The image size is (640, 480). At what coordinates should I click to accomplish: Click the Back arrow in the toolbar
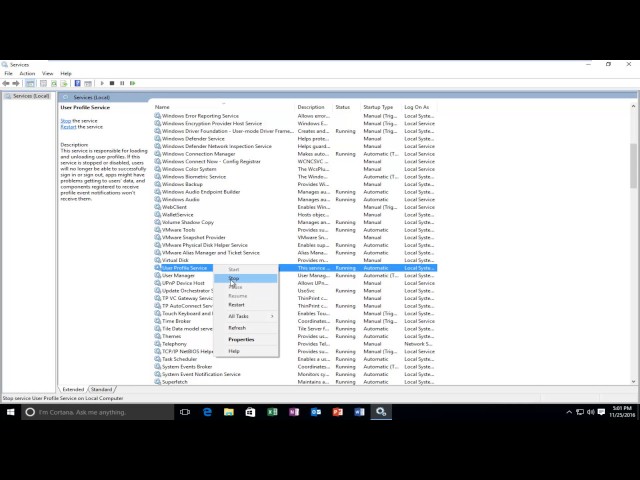pyautogui.click(x=6, y=83)
